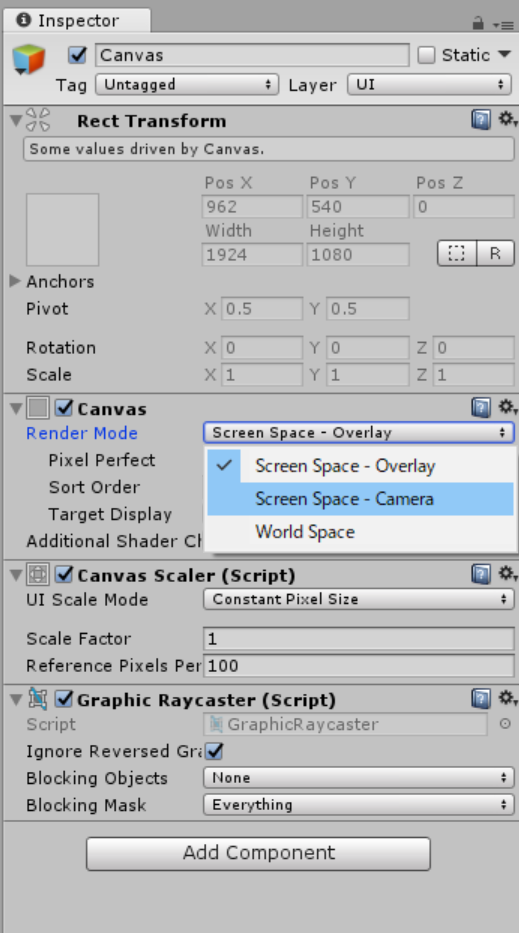The height and width of the screenshot is (933, 519).
Task: Click the Render Mode dropdown field
Action: (359, 433)
